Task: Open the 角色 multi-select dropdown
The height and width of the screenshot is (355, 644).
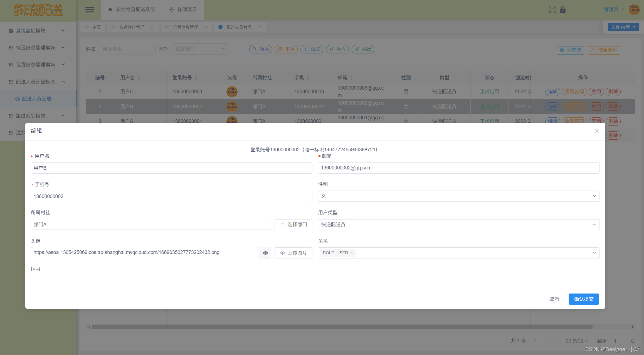Action: pyautogui.click(x=458, y=253)
